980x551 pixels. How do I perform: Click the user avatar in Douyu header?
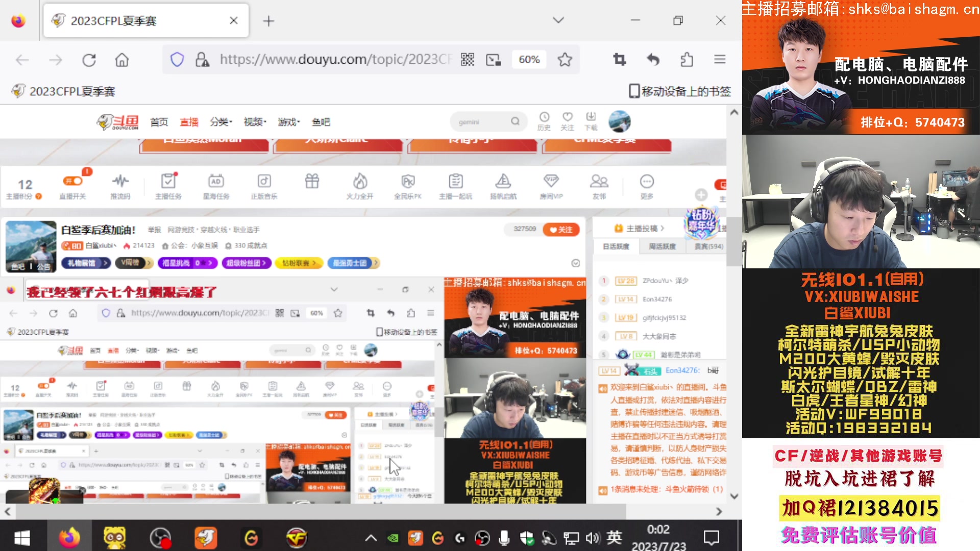pos(620,121)
